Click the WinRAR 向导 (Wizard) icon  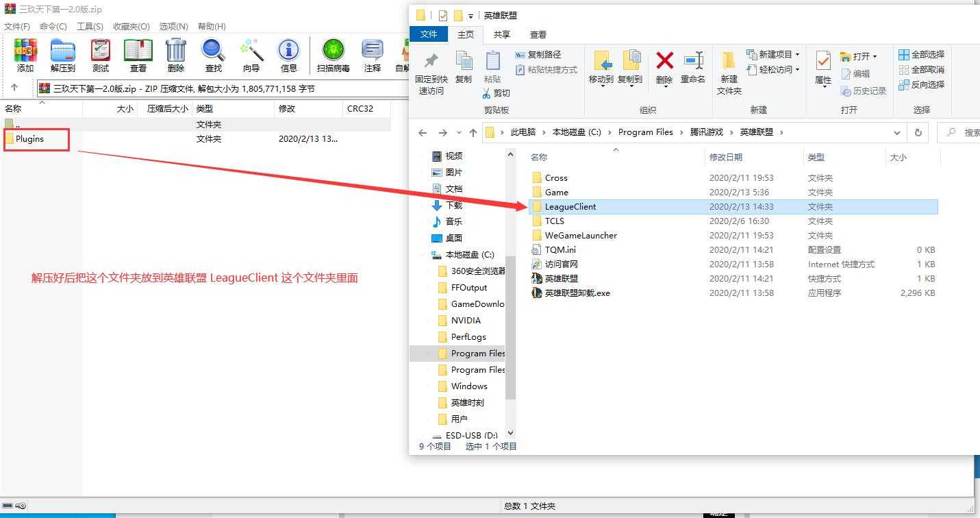click(x=251, y=56)
